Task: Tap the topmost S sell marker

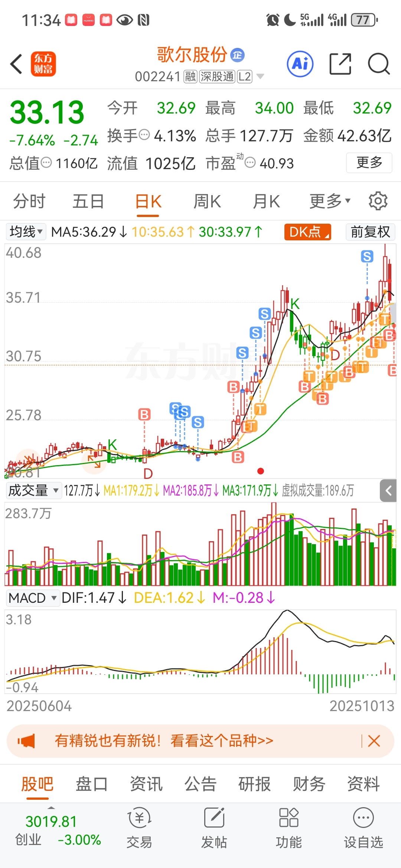Action: pos(367,256)
